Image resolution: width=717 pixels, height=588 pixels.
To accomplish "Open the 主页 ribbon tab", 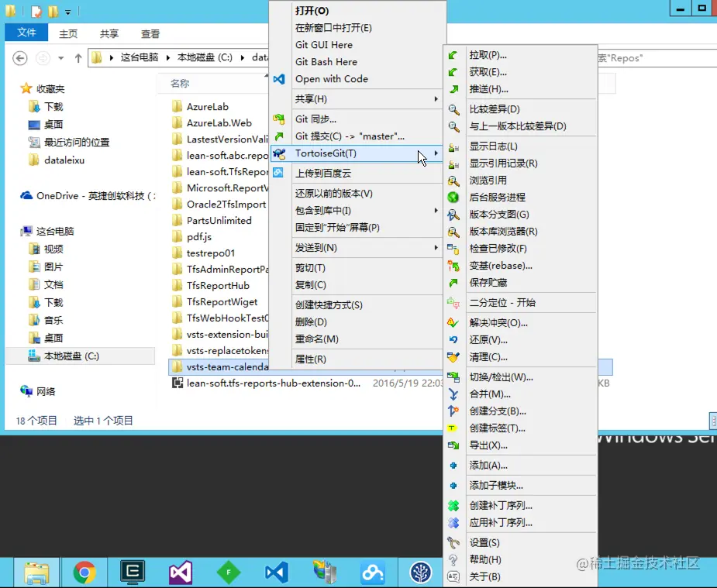I will pos(68,33).
